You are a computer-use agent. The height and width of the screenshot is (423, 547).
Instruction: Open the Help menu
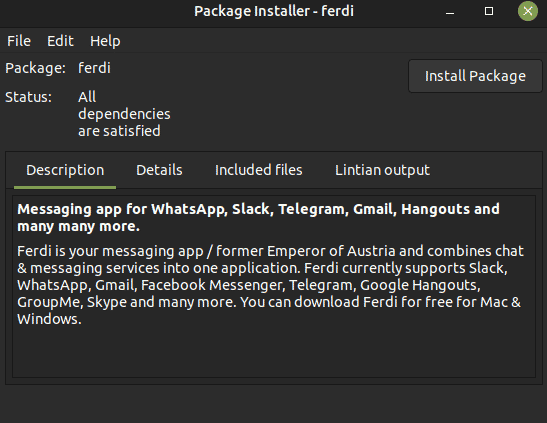(x=105, y=41)
